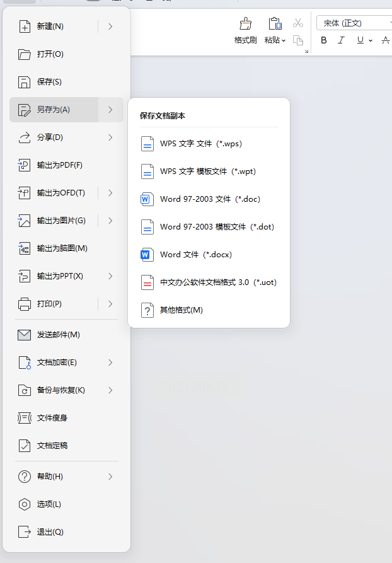Save as WPS 文字 文件 (*.wps)
Image resolution: width=392 pixels, height=563 pixels.
[x=209, y=144]
